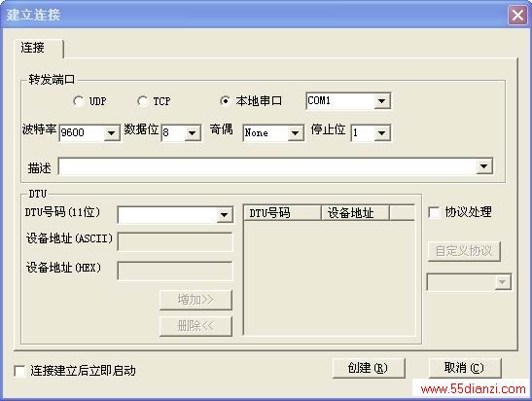This screenshot has height=401, width=532.
Task: Click the 创建(R) button
Action: 369,368
